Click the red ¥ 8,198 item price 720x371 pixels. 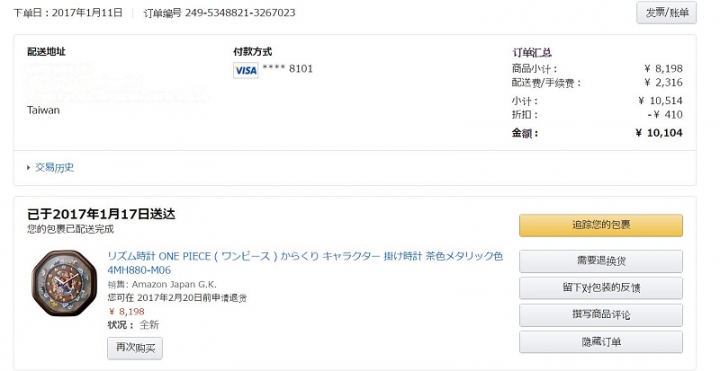tap(126, 311)
